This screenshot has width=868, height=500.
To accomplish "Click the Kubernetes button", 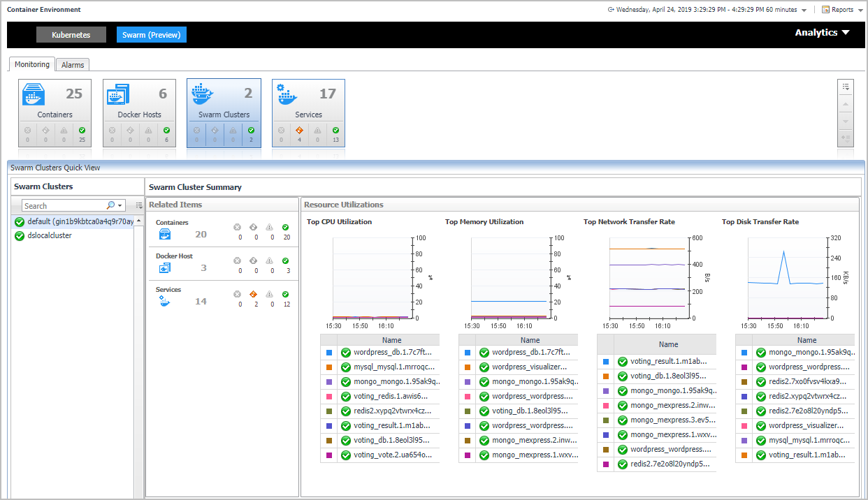I will (x=71, y=35).
